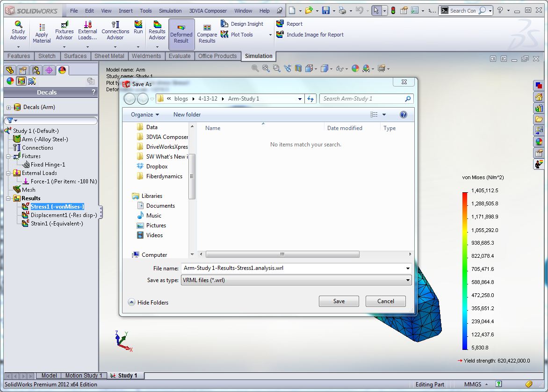The image size is (548, 392).
Task: Open the Organize menu in Save As
Action: click(x=144, y=115)
